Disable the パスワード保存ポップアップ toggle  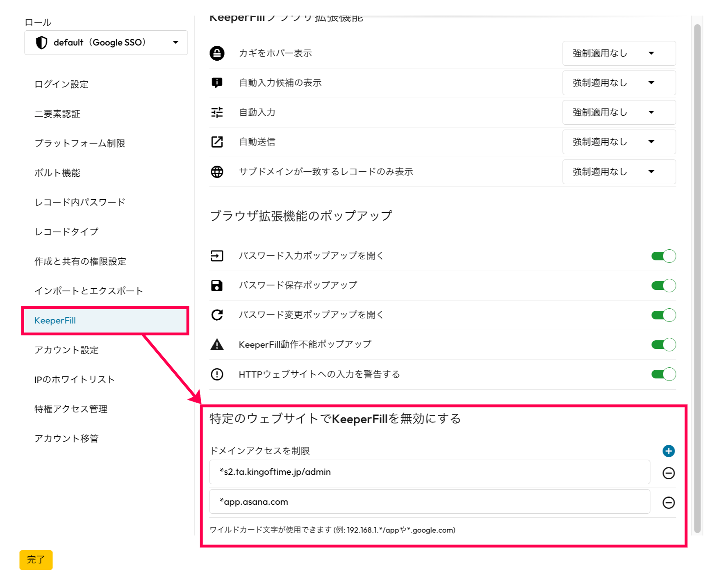pyautogui.click(x=663, y=286)
